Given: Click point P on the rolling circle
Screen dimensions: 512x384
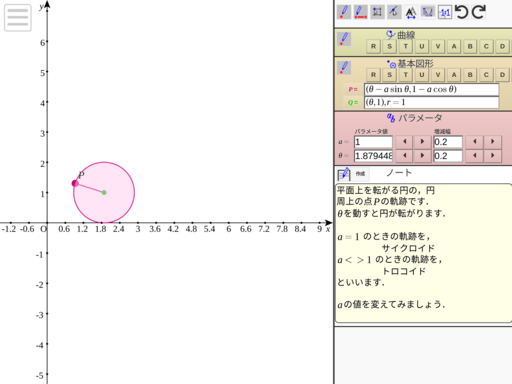Looking at the screenshot, I should 75,183.
